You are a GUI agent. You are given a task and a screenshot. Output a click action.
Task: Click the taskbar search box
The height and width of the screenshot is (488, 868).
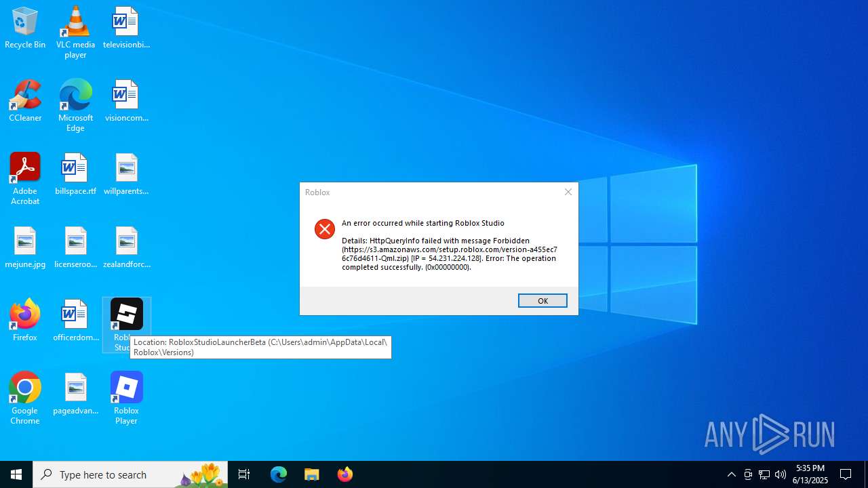(x=130, y=474)
